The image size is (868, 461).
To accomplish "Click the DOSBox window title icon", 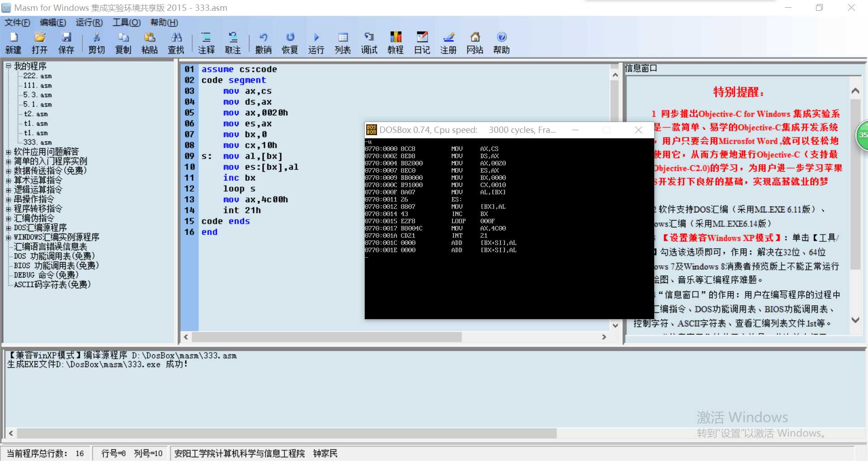I will point(372,130).
